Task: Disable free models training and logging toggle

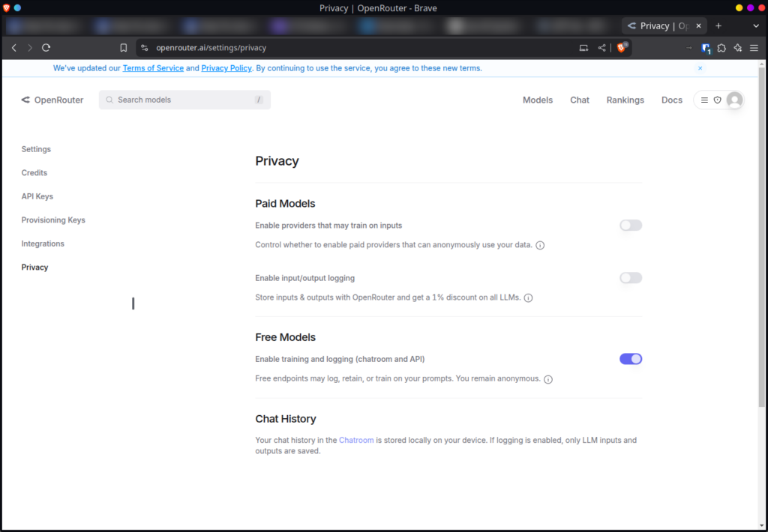Action: click(x=631, y=359)
